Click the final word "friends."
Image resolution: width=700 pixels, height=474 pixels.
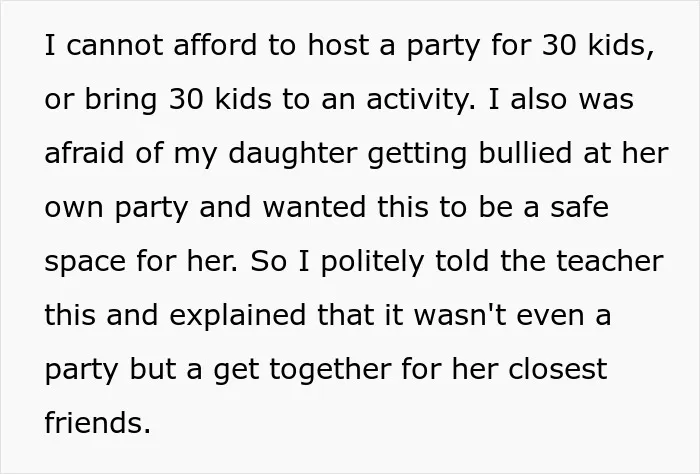(98, 423)
